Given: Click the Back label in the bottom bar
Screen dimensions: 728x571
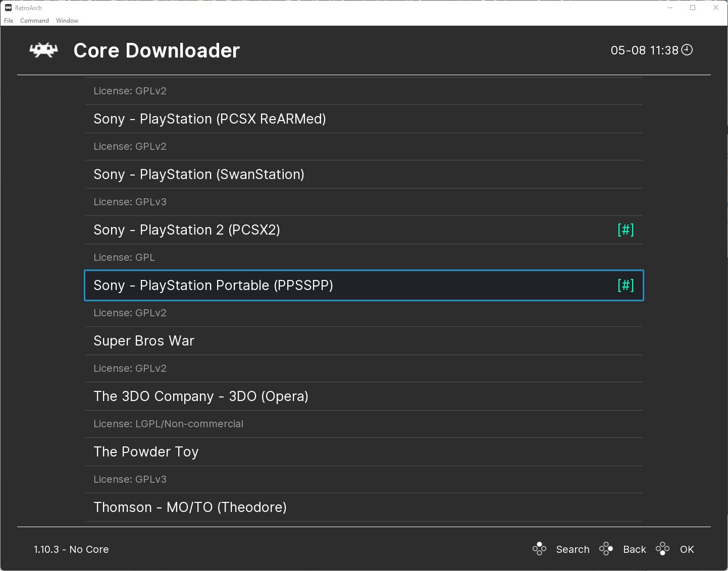Looking at the screenshot, I should [634, 549].
